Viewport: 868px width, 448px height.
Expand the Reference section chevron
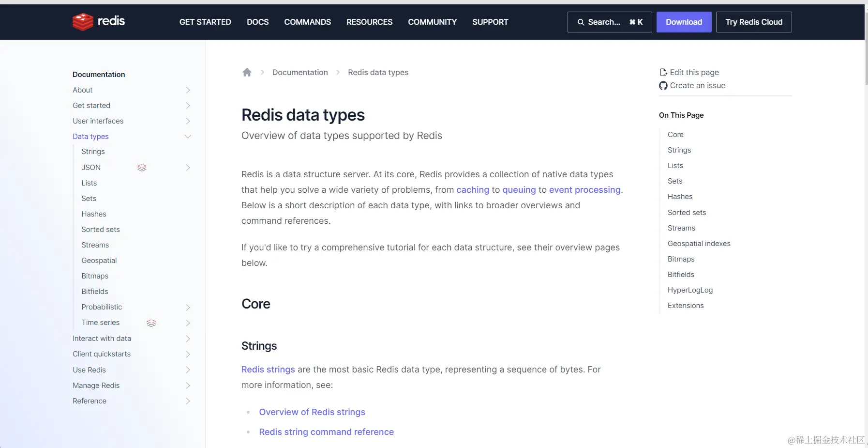pos(188,401)
